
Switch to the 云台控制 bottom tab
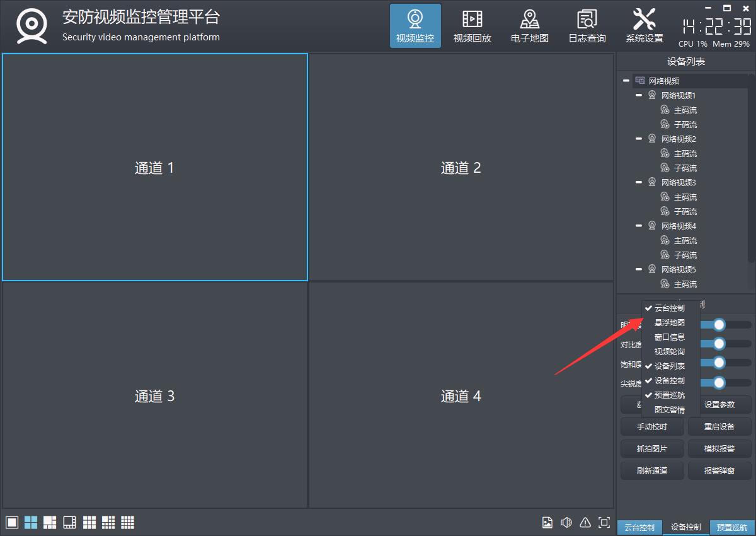(x=639, y=527)
